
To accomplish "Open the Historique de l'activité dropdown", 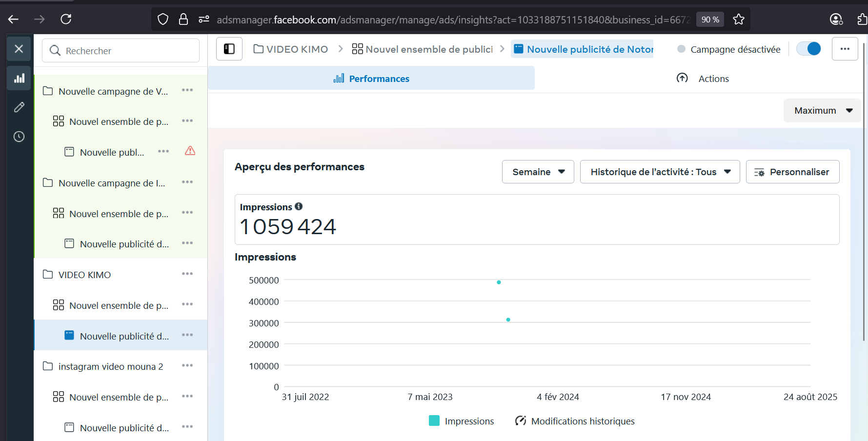I will [x=660, y=172].
